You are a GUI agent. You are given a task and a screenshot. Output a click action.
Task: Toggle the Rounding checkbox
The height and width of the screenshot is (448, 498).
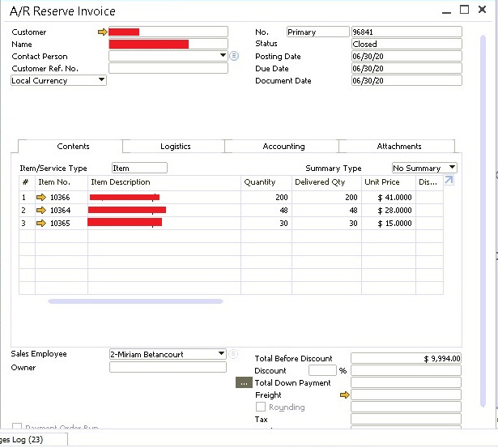pyautogui.click(x=261, y=407)
